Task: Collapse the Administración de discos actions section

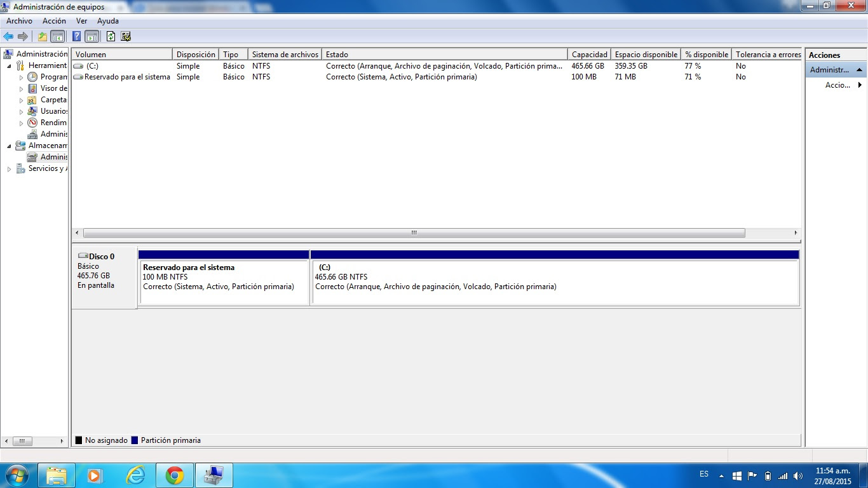Action: point(859,70)
